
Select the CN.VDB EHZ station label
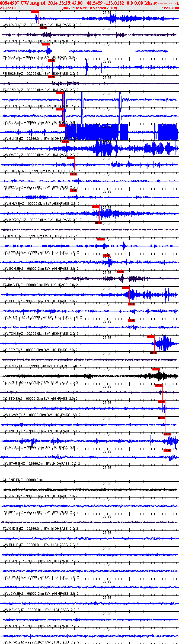pos(12,57)
